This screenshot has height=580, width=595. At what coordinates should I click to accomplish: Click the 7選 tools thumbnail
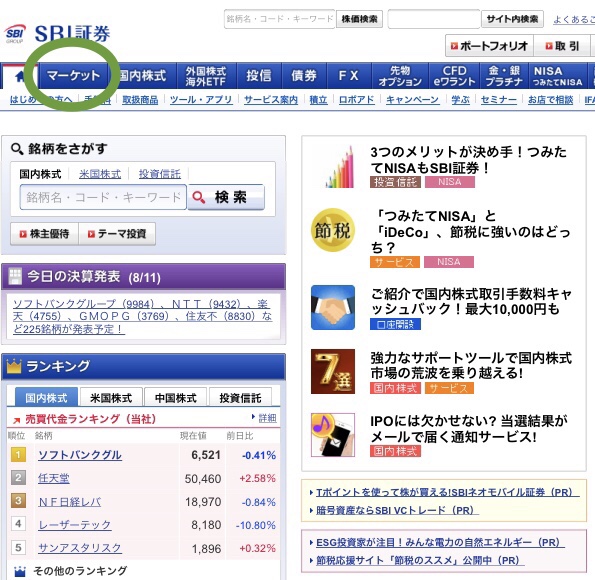pyautogui.click(x=333, y=371)
